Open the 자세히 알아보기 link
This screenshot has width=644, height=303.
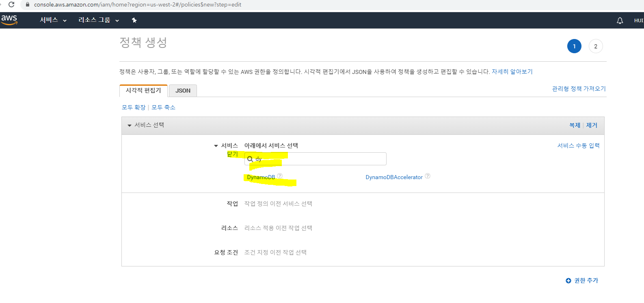tap(512, 71)
